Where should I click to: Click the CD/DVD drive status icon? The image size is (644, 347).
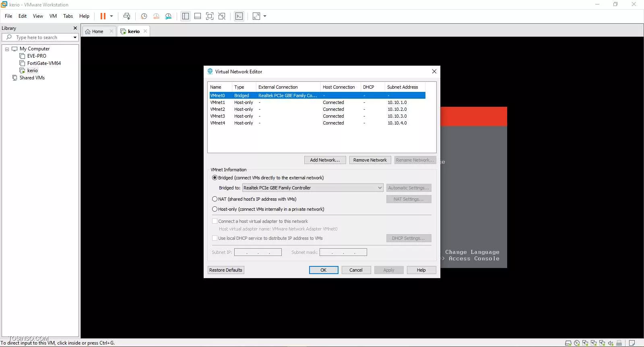(577, 343)
